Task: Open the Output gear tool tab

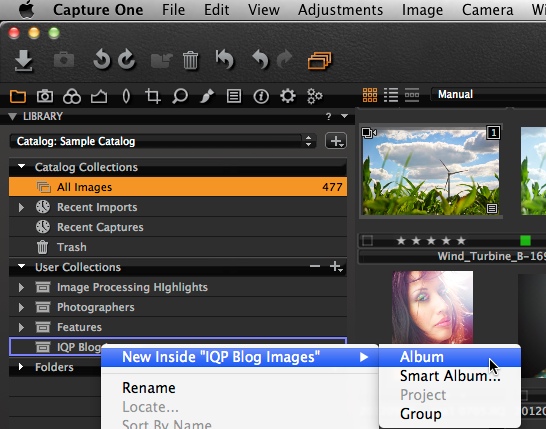Action: click(x=288, y=96)
